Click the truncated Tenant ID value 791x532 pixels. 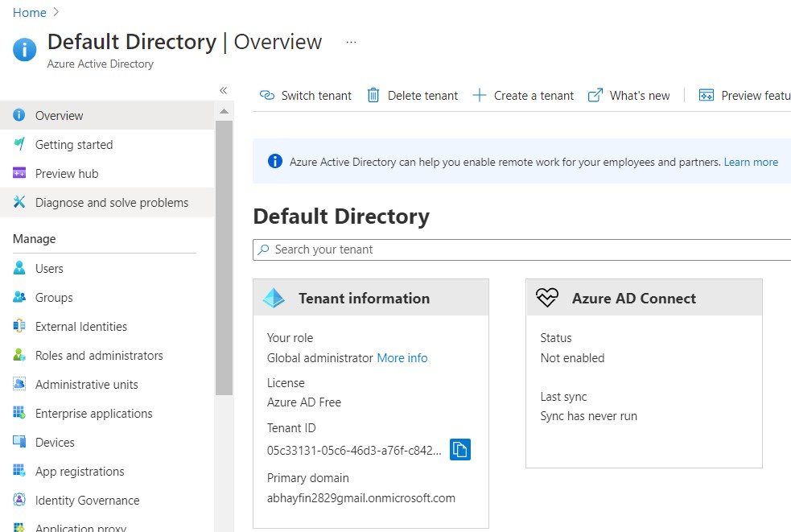point(354,450)
